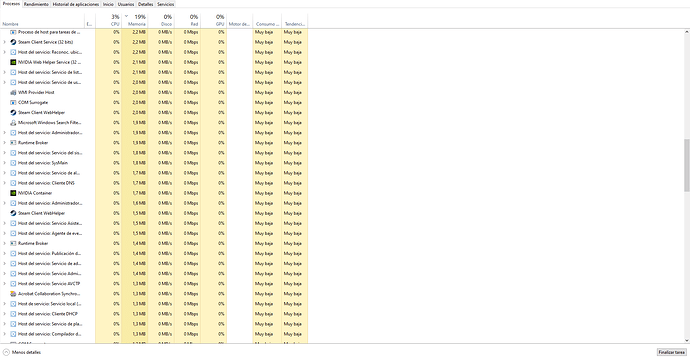The image size is (690, 361).
Task: Click the Acrobat Collaboration Synchronizer icon
Action: click(x=13, y=294)
